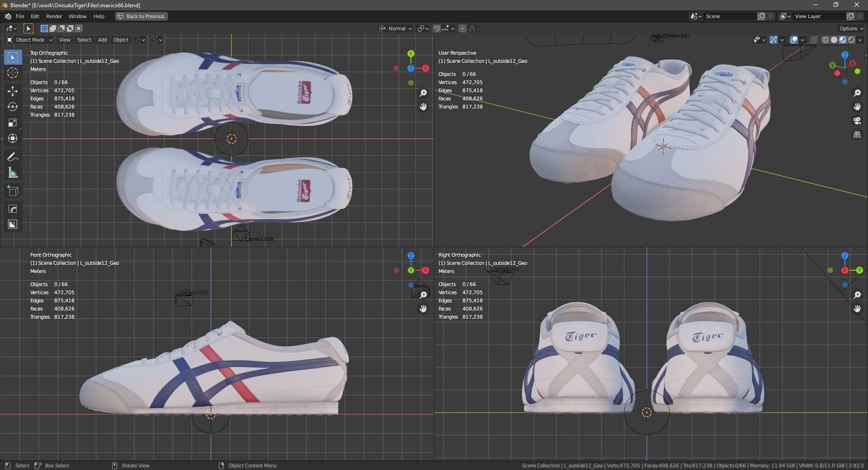Toggle snapping magnet icon

point(437,28)
